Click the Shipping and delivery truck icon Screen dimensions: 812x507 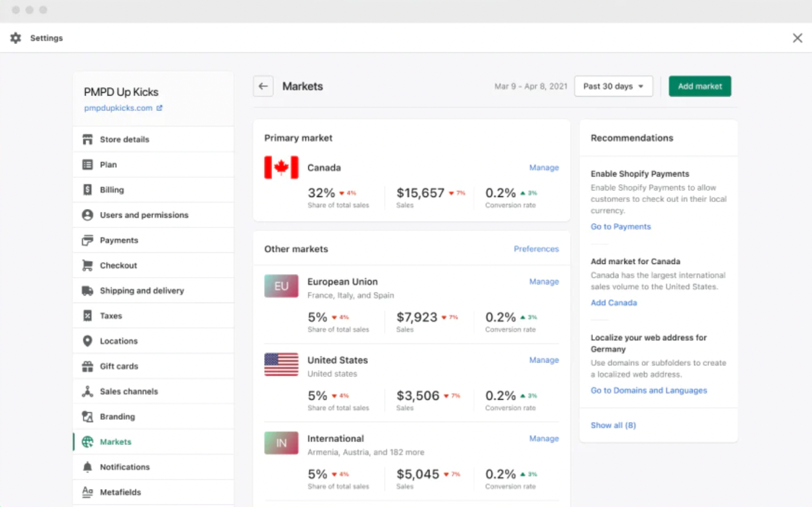point(87,291)
